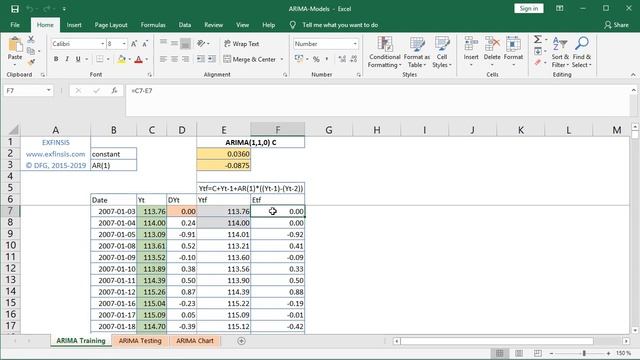Click the Save icon in title bar
The width and height of the screenshot is (640, 360).
(15, 9)
